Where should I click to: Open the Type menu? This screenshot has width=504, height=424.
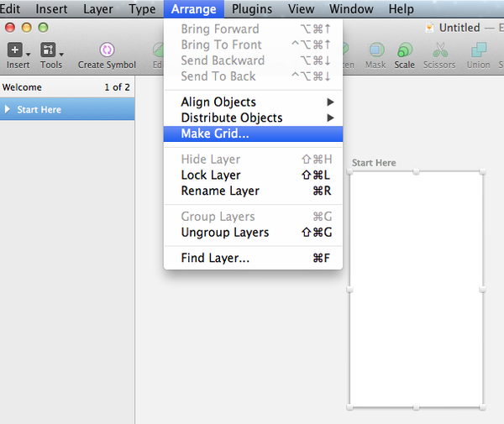click(142, 9)
